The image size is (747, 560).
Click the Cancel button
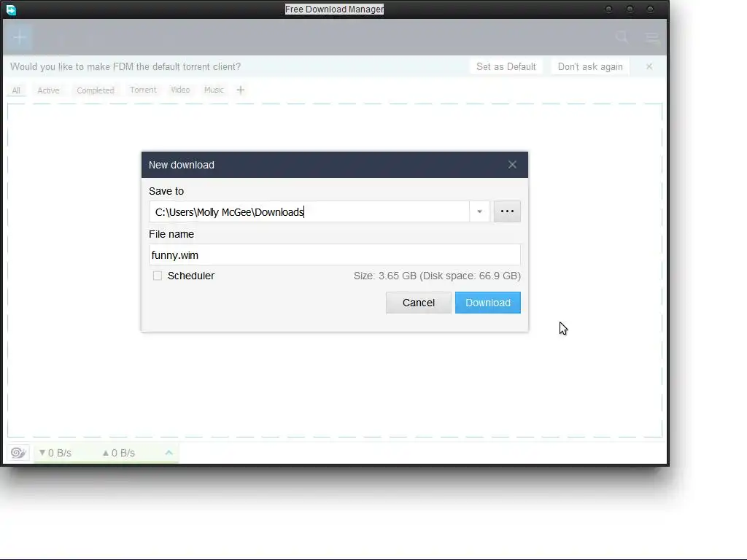coord(418,303)
